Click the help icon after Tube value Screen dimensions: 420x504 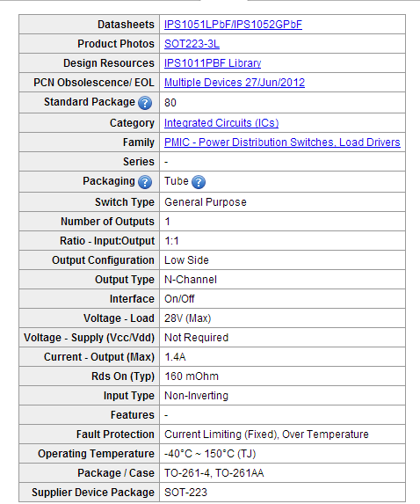[x=199, y=182]
